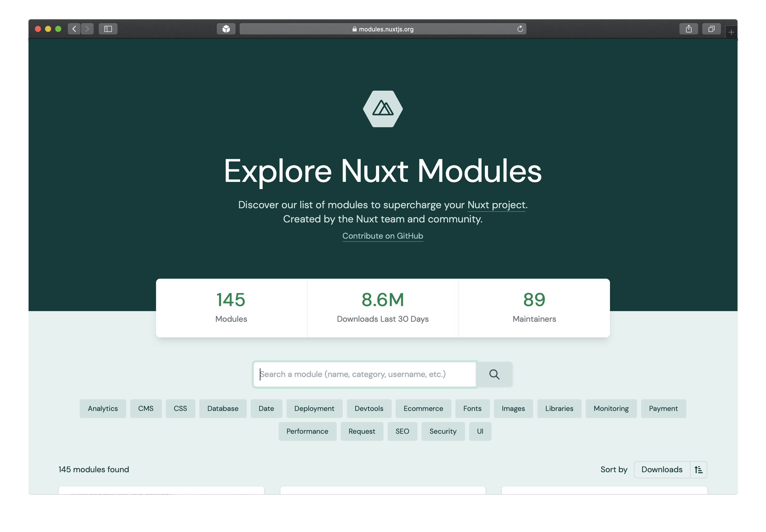Image resolution: width=766 pixels, height=532 pixels.
Task: Click the browser forward arrow
Action: tap(87, 29)
